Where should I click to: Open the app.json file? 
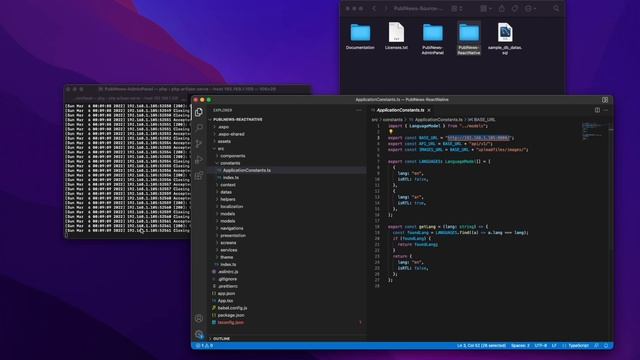click(226, 293)
